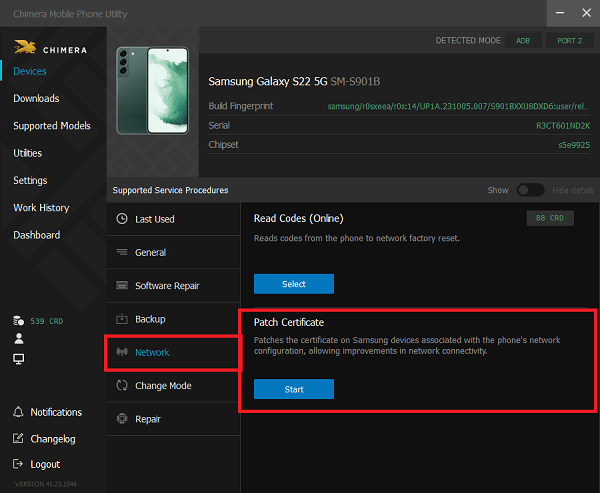Image resolution: width=600 pixels, height=493 pixels.
Task: Open the Changelog
Action: click(53, 439)
